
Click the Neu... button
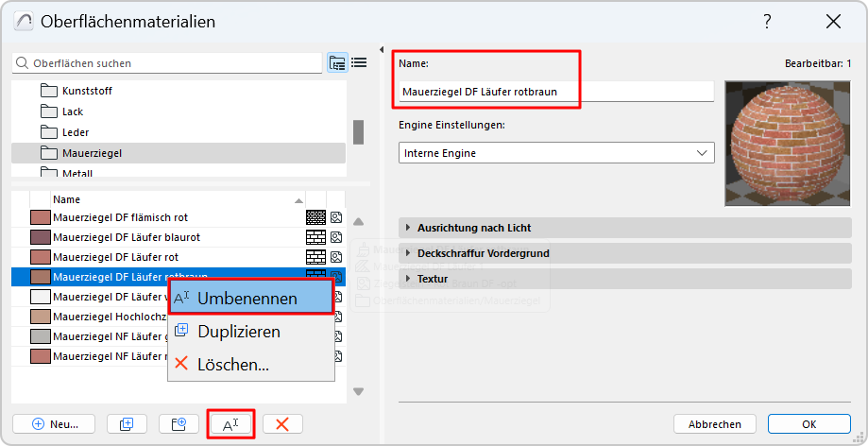[x=55, y=424]
